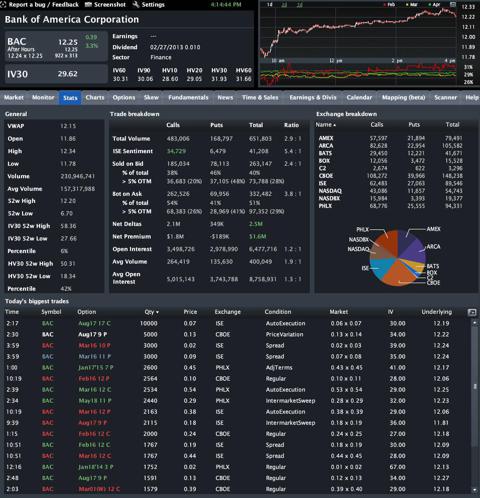Screen dimensions: 480x498
Task: Select the Mar01(W) 12 C trade row
Action: (x=237, y=489)
